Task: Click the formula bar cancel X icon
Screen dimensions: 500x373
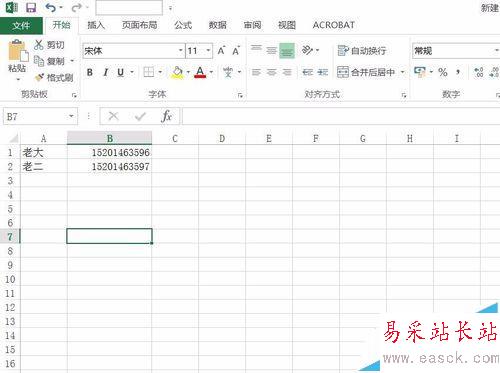Action: click(x=113, y=116)
